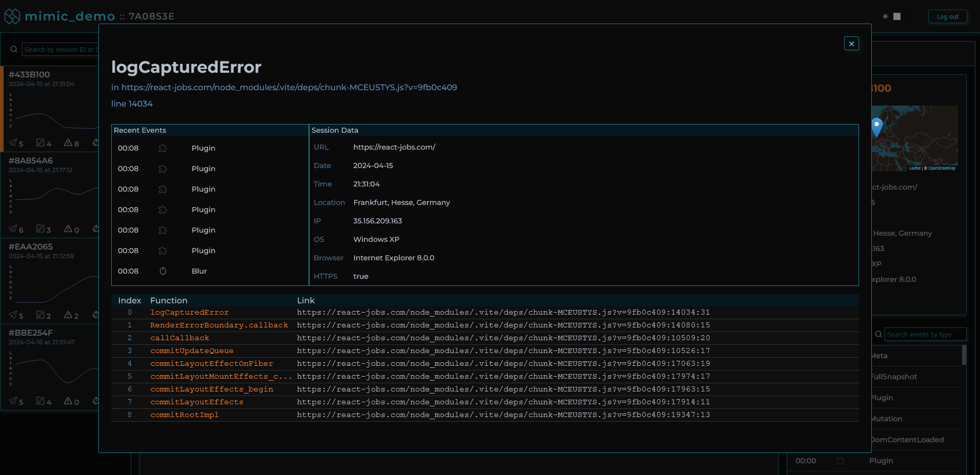Click the puzzle icon beside the first Plugin event
This screenshot has height=475, width=980.
click(162, 148)
